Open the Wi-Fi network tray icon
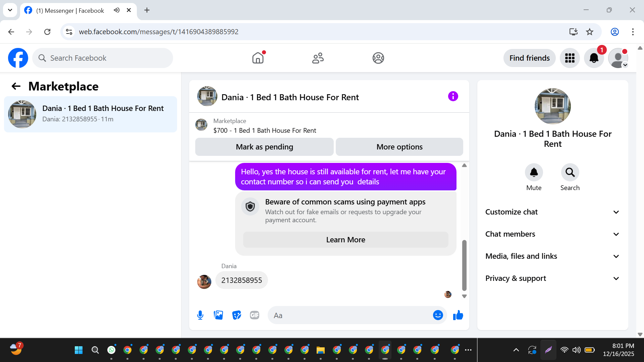This screenshot has height=362, width=644. pos(565,350)
